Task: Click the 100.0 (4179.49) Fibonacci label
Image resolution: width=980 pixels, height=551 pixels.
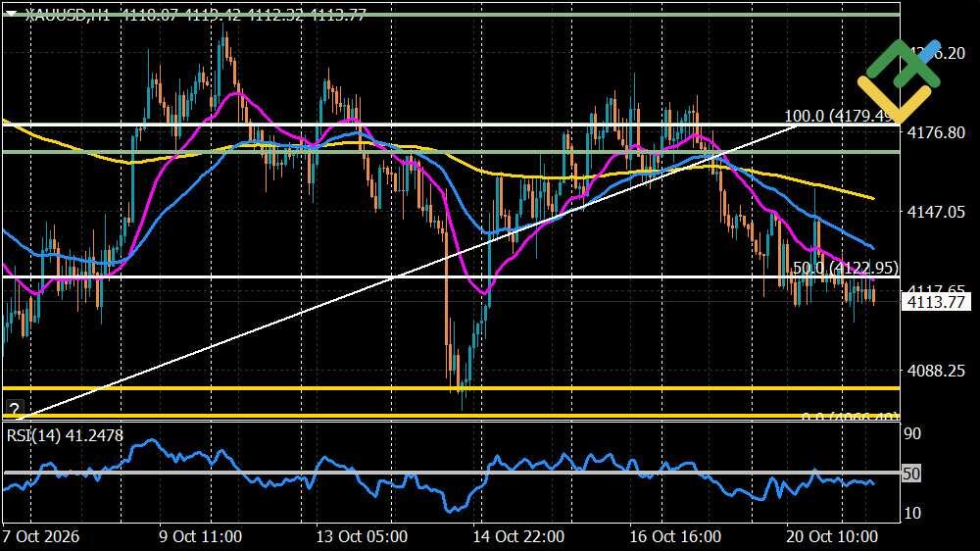Action: 841,116
